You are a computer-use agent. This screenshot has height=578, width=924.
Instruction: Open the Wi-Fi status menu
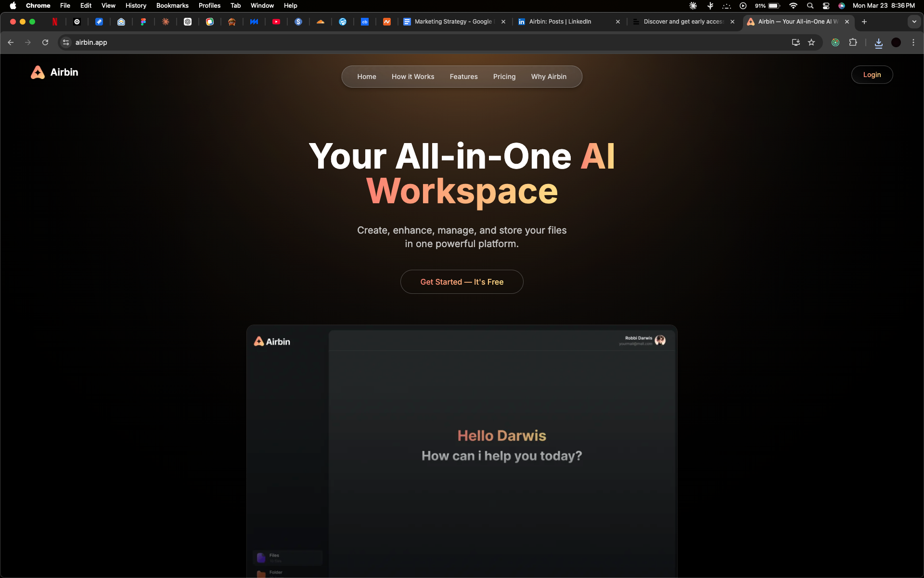pyautogui.click(x=794, y=6)
